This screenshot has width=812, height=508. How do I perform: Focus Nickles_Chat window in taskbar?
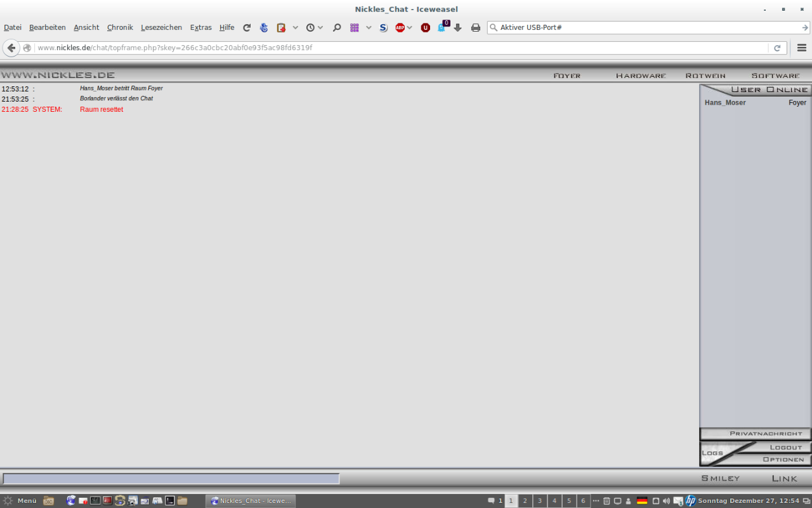click(250, 500)
